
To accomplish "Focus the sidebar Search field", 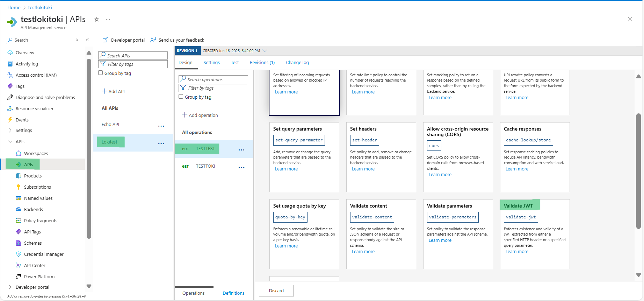I will point(38,40).
